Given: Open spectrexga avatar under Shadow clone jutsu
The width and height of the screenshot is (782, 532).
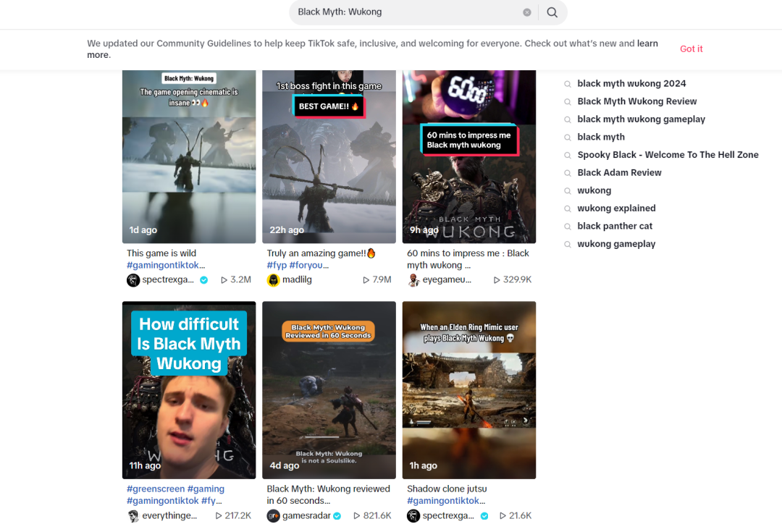Looking at the screenshot, I should 413,516.
